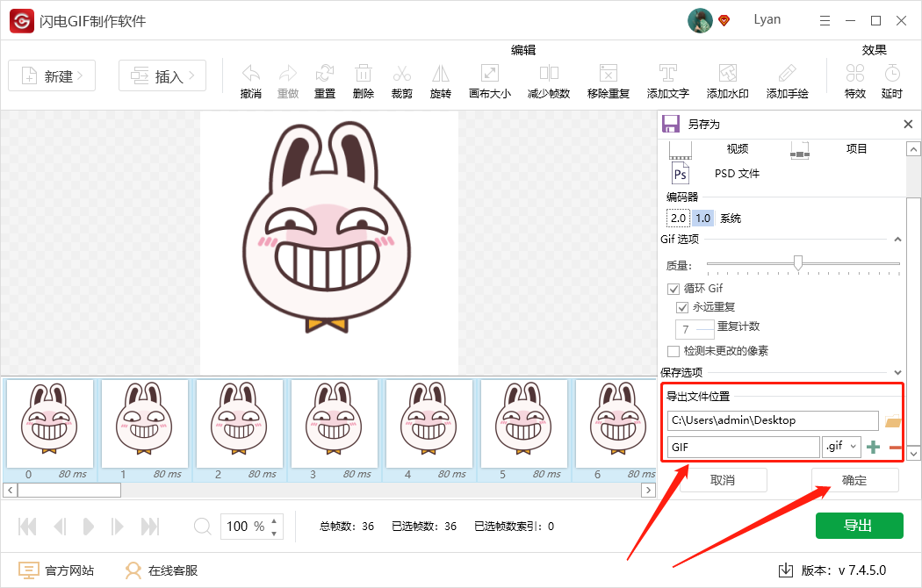This screenshot has height=588, width=922.
Task: Click the green plus icon beside .gif
Action: coord(874,447)
